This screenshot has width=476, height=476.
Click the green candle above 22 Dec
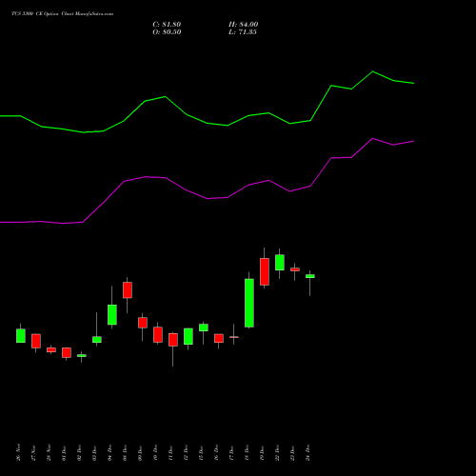280,262
